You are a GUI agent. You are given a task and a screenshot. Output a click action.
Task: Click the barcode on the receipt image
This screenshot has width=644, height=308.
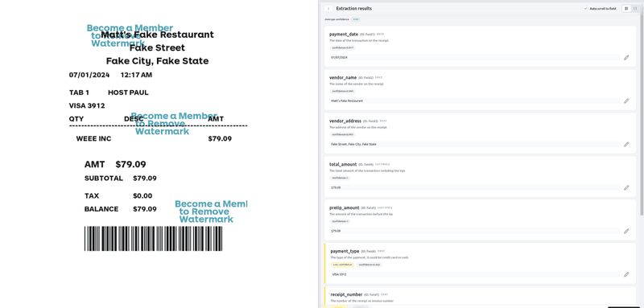(153, 239)
